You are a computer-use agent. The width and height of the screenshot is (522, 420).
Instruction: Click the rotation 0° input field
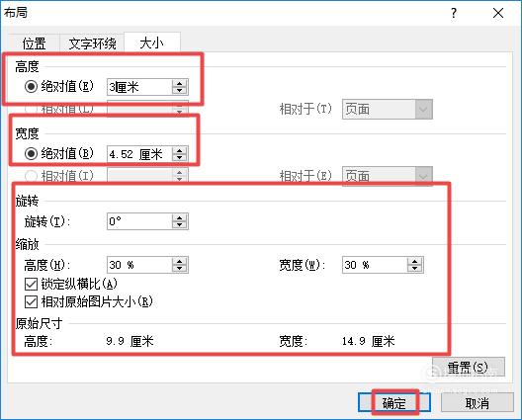(139, 221)
